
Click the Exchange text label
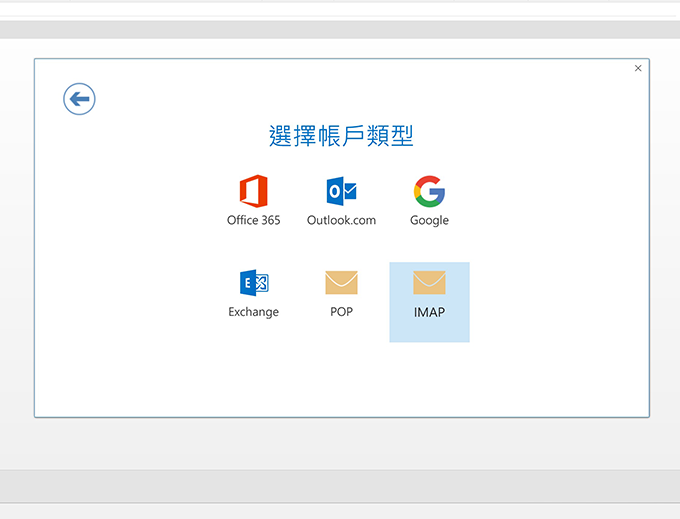point(253,312)
